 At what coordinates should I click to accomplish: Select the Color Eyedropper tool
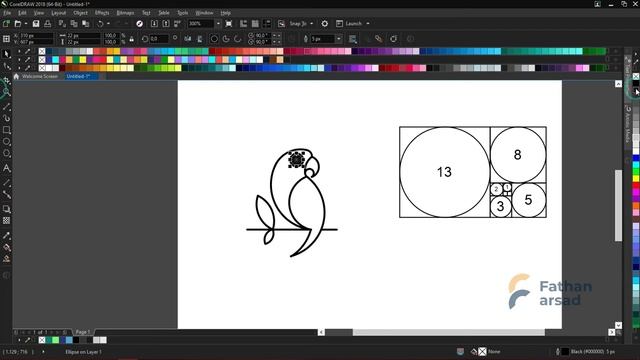(7, 236)
